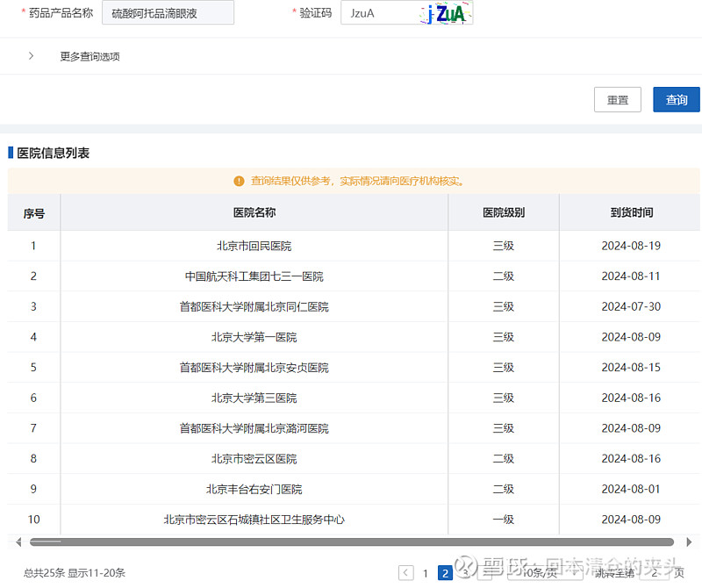Select the 北京市回民医院 row
The image size is (702, 588).
254,246
